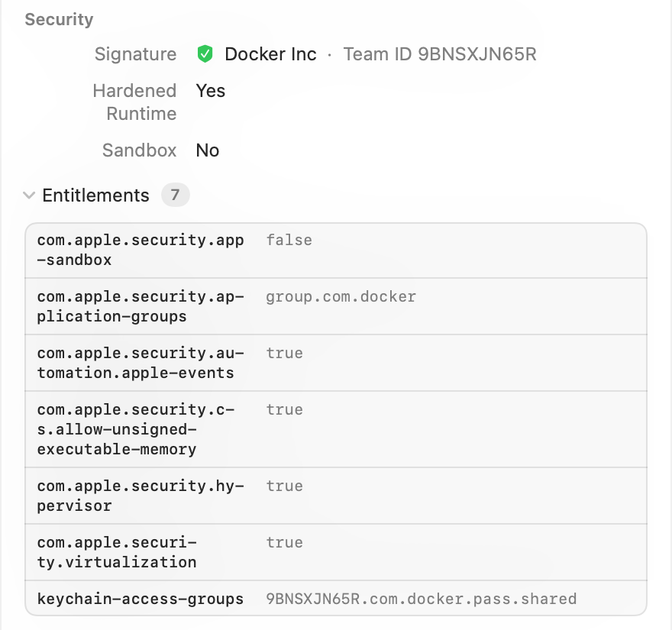This screenshot has width=672, height=630.
Task: Click the false value for app-sandbox
Action: [x=289, y=240]
